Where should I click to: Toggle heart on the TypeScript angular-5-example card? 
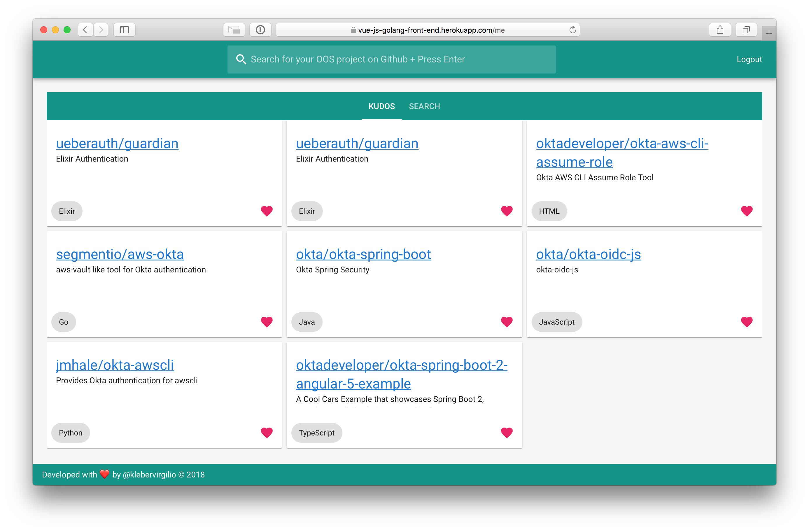[x=507, y=433]
